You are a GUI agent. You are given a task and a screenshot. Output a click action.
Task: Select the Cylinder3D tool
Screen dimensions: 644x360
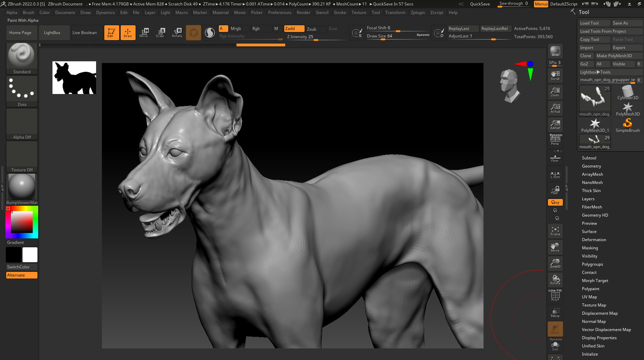point(628,93)
